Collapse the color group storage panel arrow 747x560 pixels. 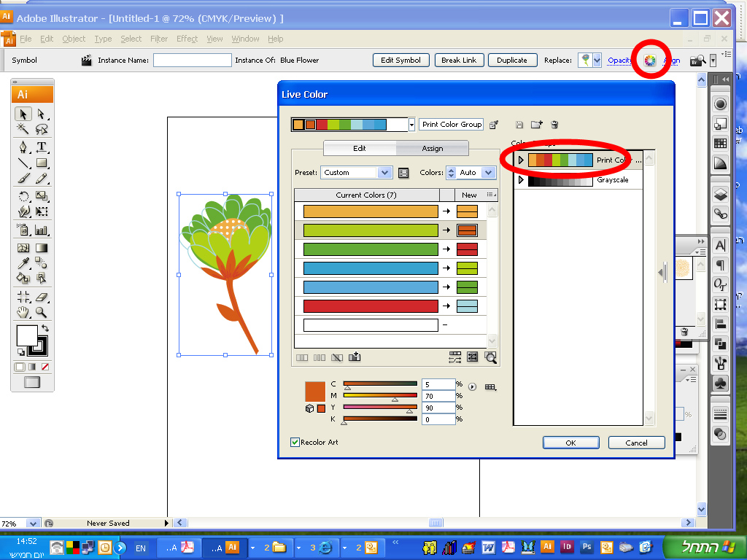[x=662, y=273]
